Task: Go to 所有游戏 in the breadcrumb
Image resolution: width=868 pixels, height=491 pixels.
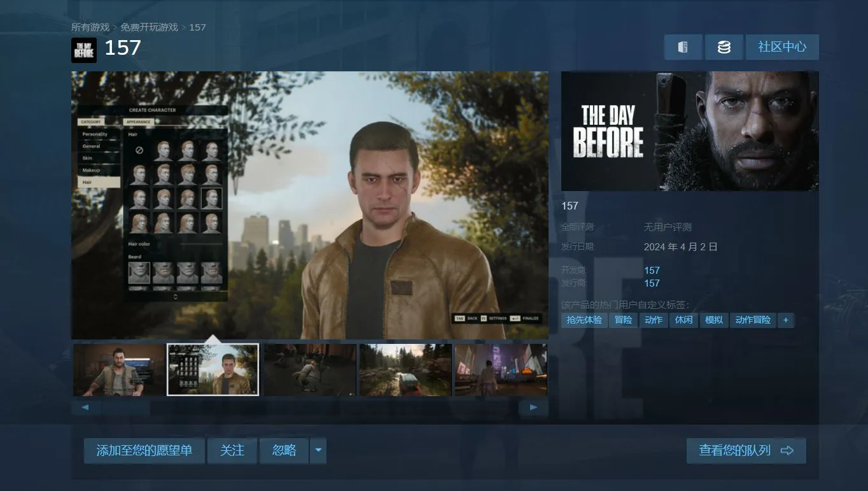Action: [x=90, y=27]
